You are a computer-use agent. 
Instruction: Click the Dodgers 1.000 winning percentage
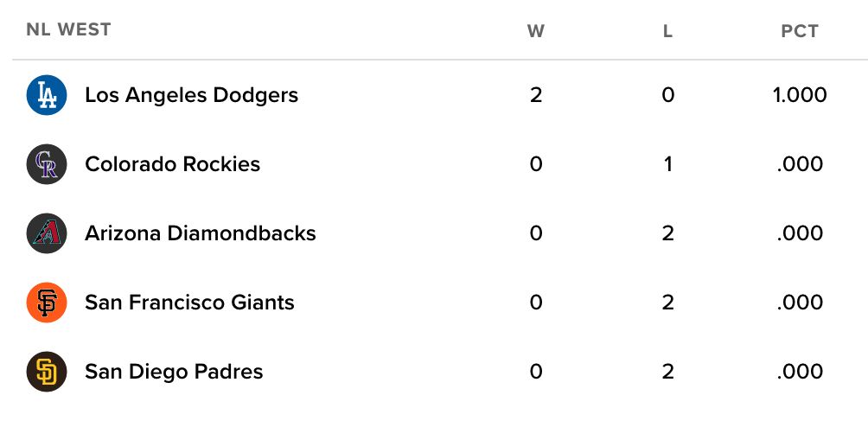pyautogui.click(x=800, y=95)
